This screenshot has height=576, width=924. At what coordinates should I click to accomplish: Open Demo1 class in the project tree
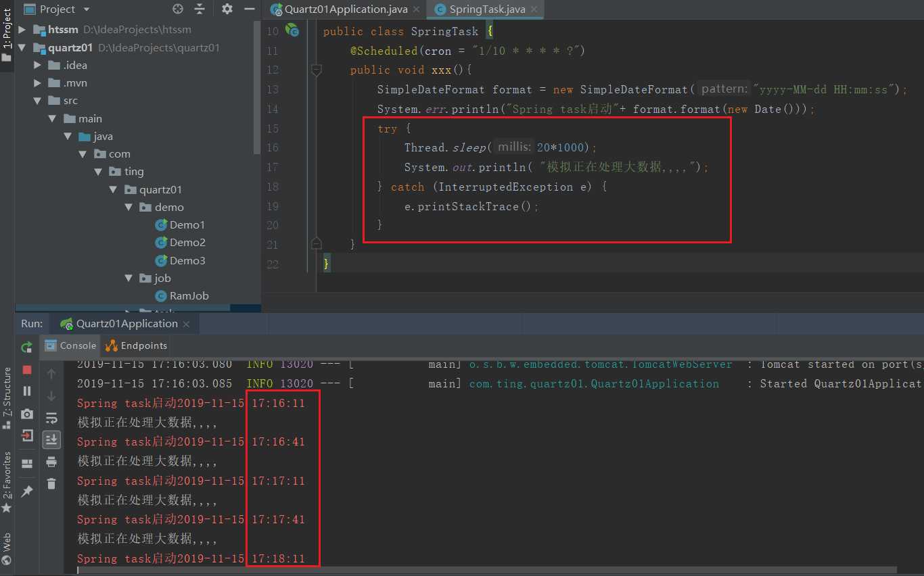[180, 225]
